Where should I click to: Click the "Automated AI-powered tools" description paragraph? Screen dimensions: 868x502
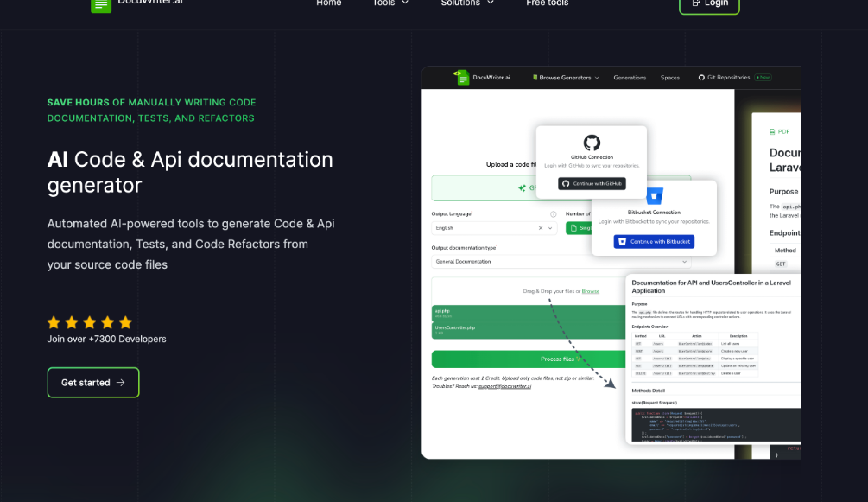click(191, 244)
